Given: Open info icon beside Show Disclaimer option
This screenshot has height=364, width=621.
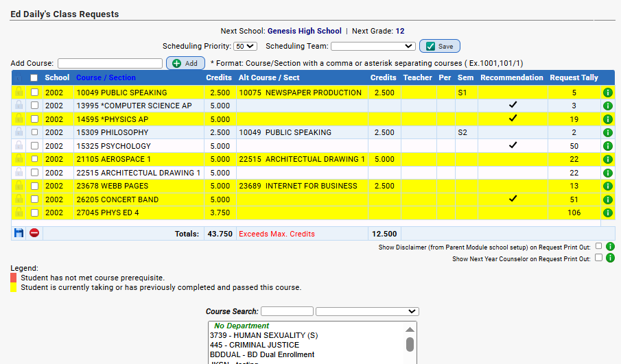Looking at the screenshot, I should [610, 247].
